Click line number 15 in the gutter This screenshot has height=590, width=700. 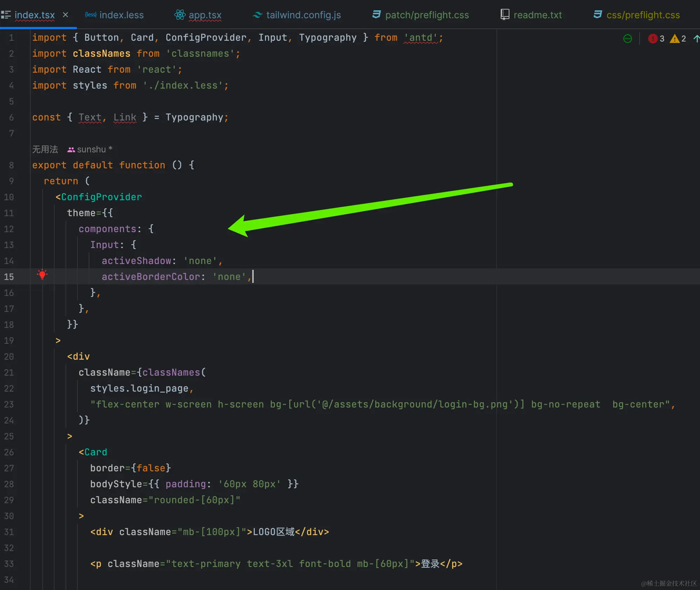click(9, 277)
